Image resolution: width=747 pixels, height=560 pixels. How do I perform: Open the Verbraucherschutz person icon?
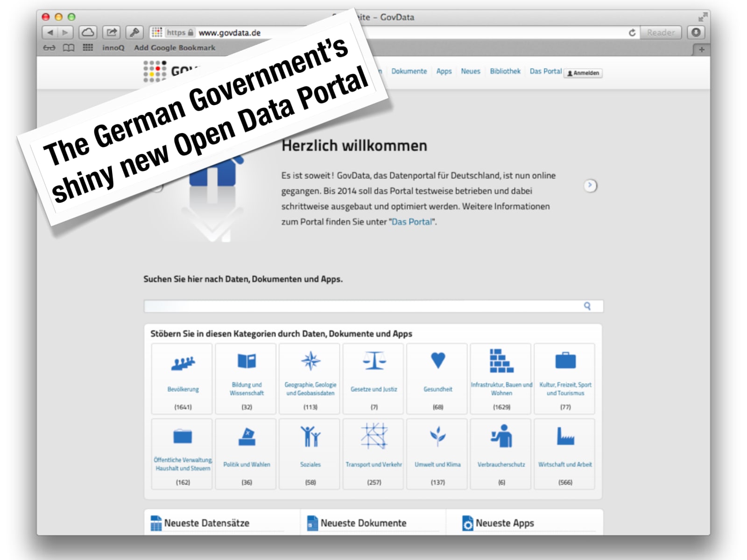tap(501, 436)
